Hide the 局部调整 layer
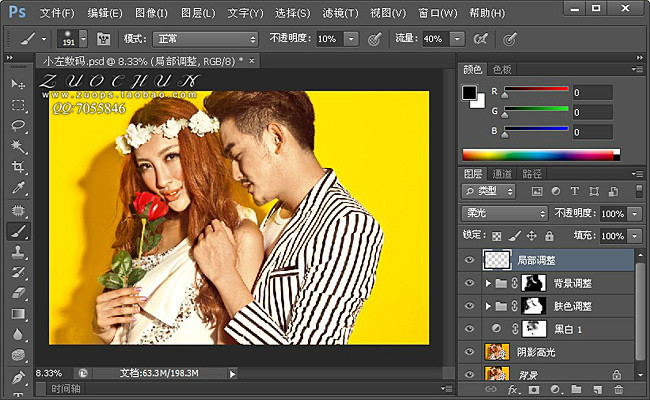The height and width of the screenshot is (400, 650). coord(469,260)
